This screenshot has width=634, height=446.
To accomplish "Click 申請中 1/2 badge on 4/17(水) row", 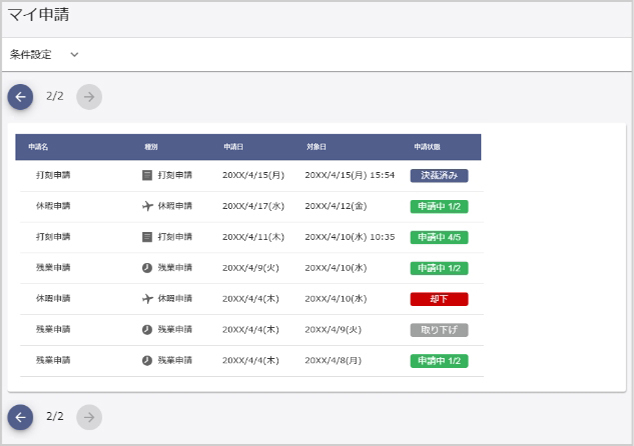I will pos(439,206).
